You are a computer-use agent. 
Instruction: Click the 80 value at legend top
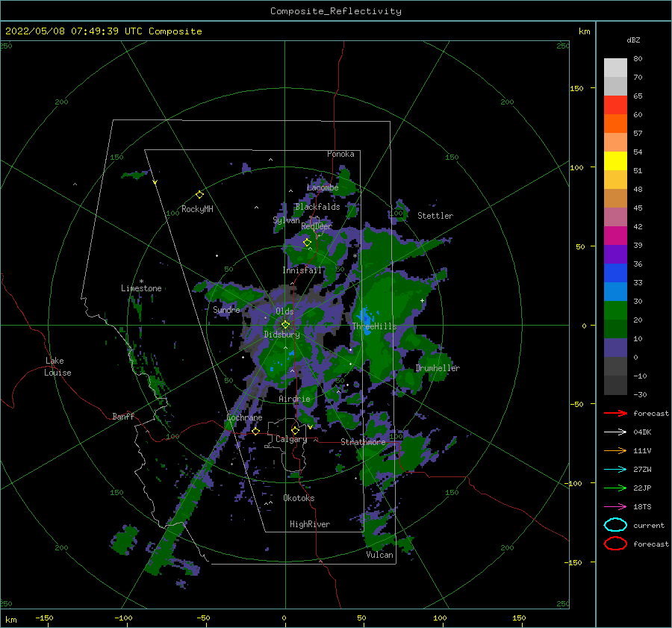638,59
